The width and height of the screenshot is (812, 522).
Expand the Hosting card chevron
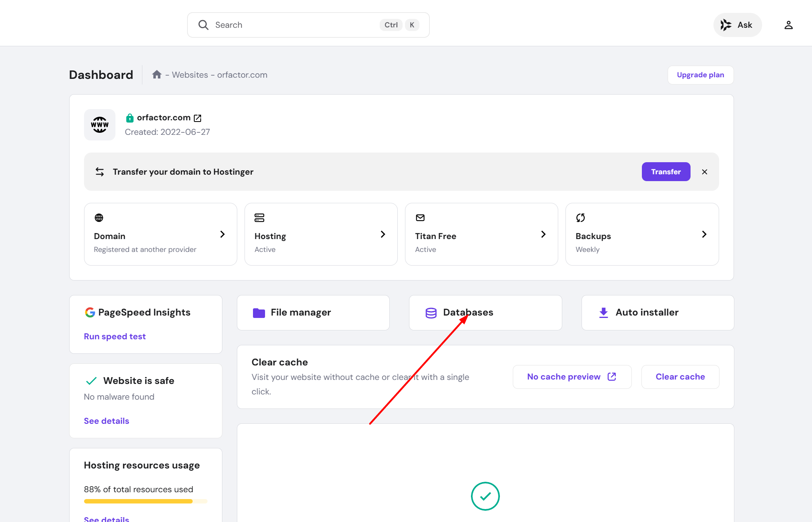point(383,234)
